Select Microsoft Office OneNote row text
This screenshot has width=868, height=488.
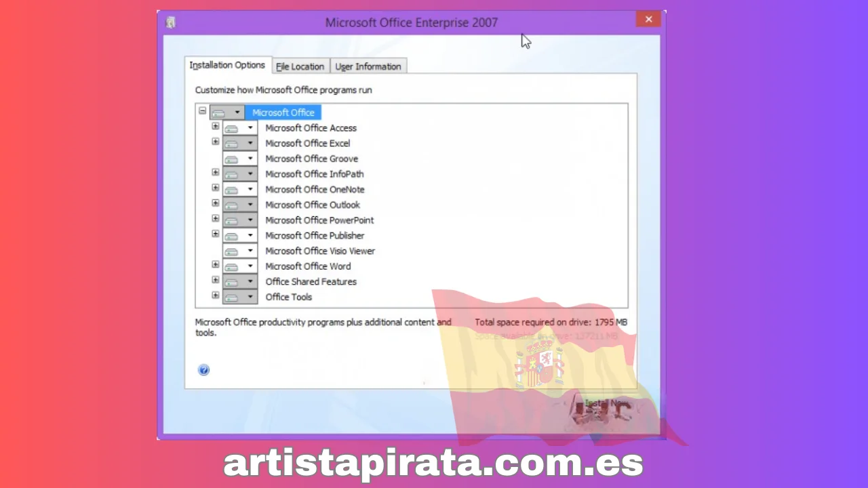315,190
